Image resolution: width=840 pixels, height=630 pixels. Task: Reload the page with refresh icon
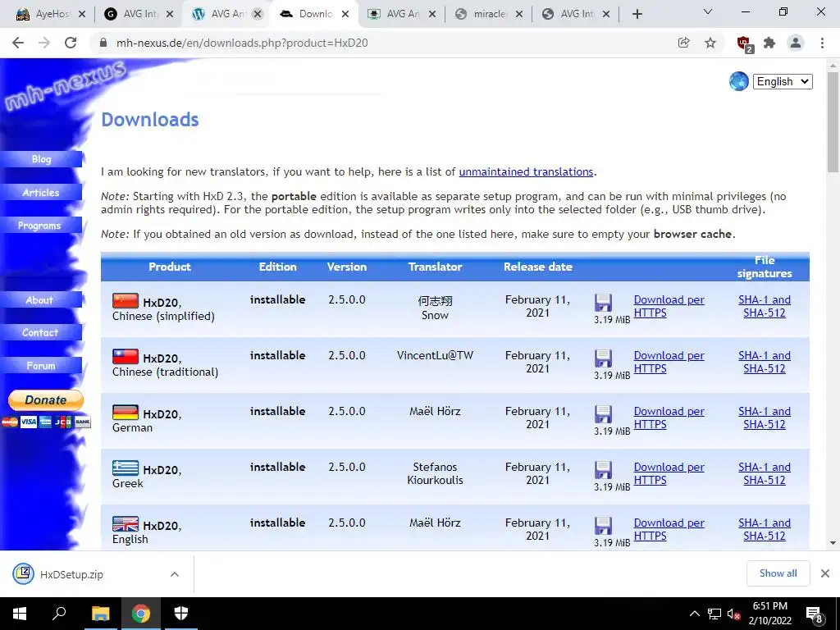coord(71,43)
